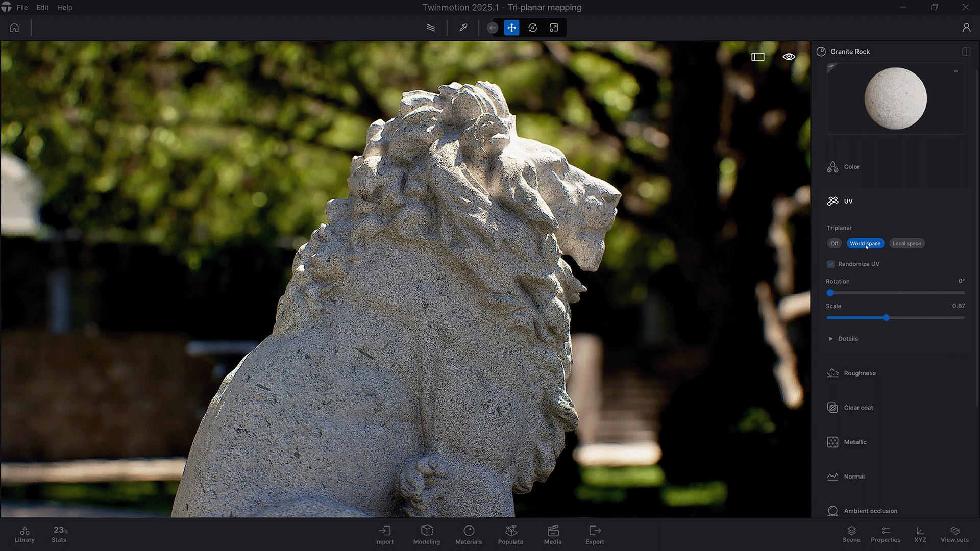Open the Library panel
Screen dimensions: 980x551
24,534
